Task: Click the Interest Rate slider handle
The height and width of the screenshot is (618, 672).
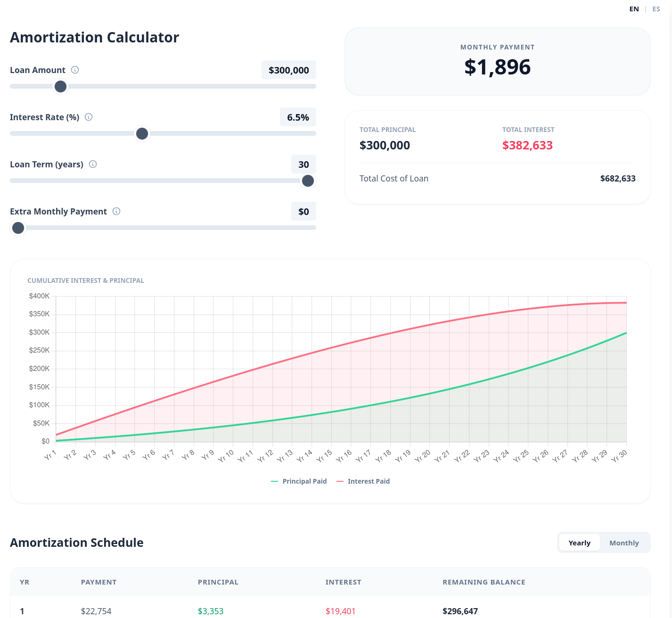Action: (142, 133)
